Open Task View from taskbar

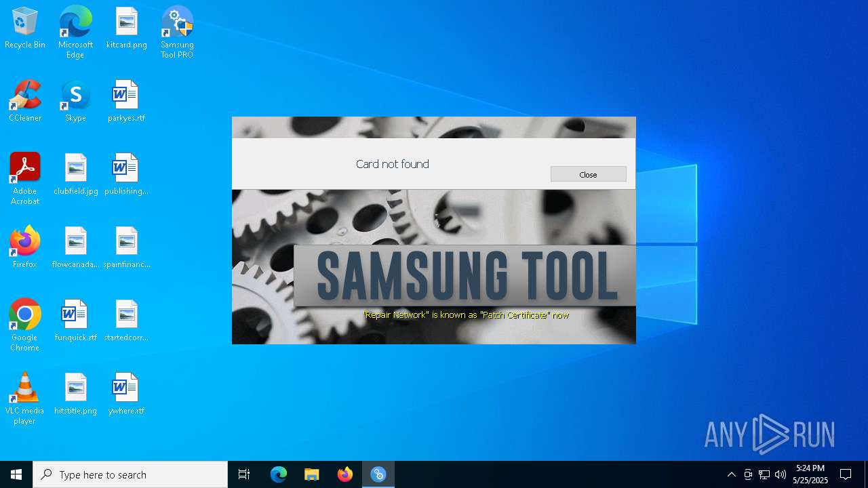[x=244, y=474]
